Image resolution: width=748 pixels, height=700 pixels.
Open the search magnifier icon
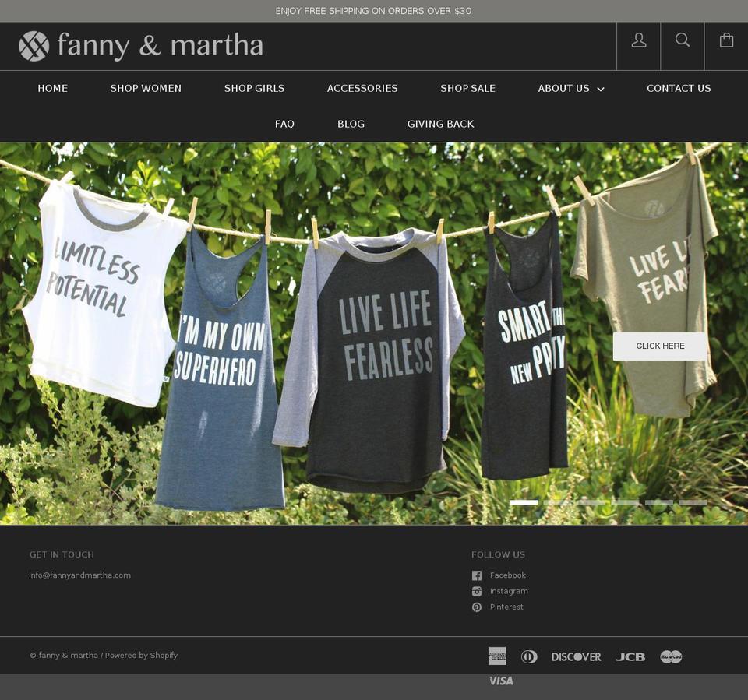click(x=683, y=40)
